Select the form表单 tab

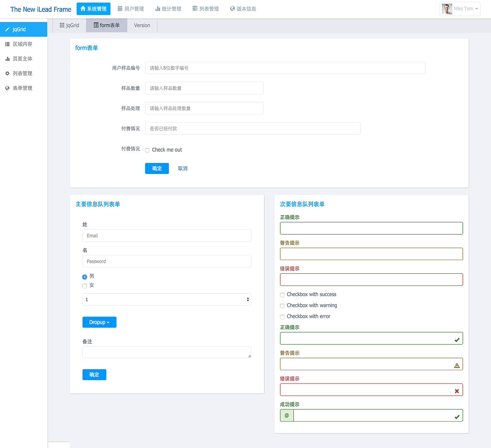(107, 25)
